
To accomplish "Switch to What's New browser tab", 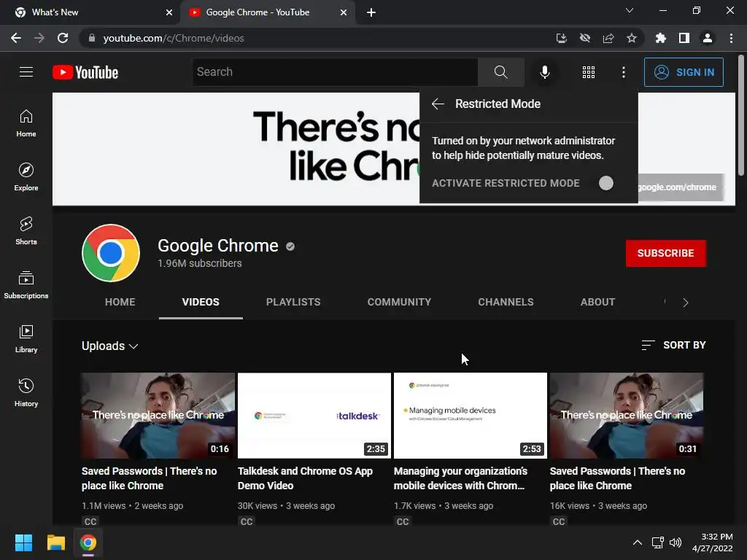I will pos(90,12).
